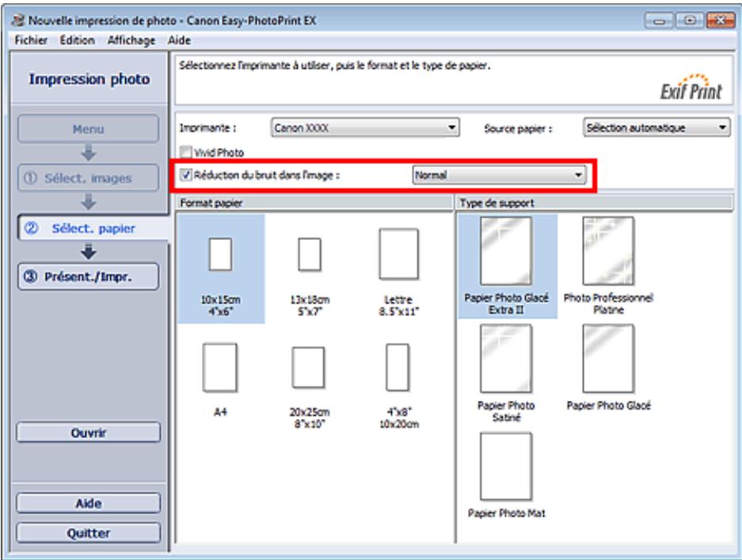
Task: Click the instruction text about selecting printer
Action: point(334,66)
